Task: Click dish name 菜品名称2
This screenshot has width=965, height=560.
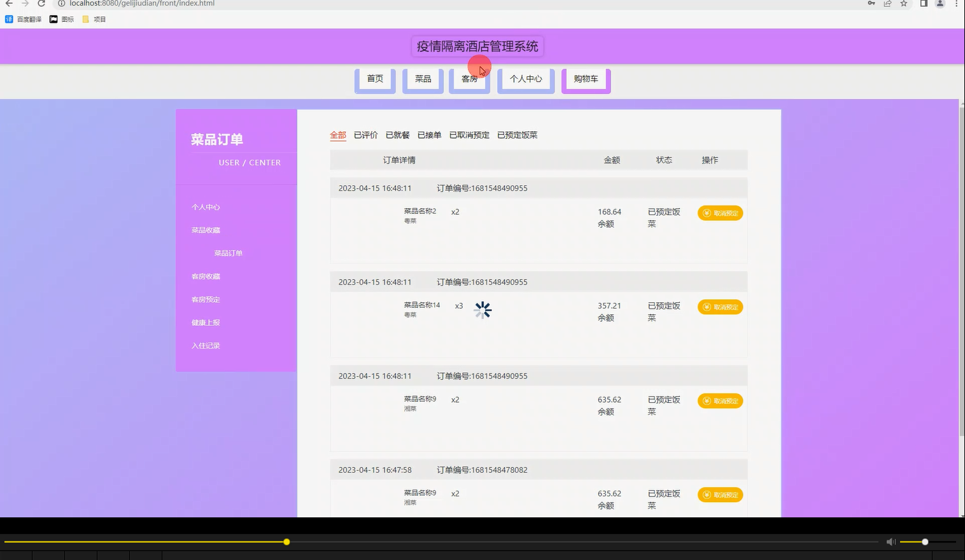Action: point(420,211)
